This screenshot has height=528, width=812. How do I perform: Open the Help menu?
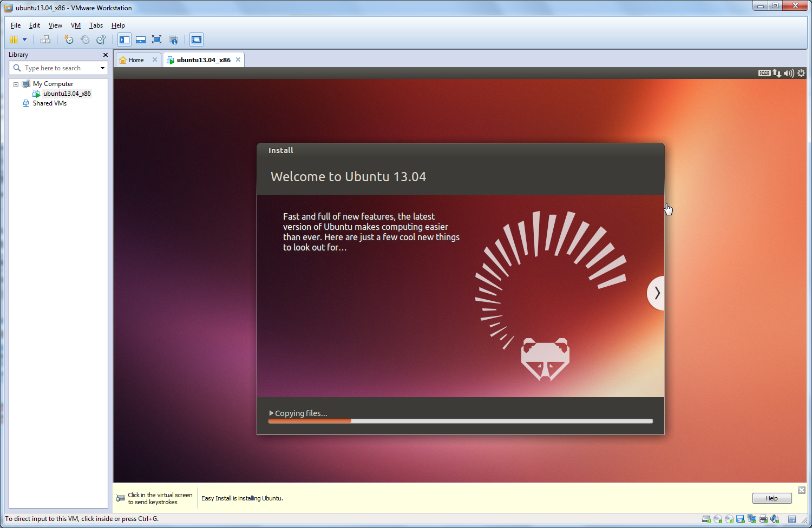[x=118, y=25]
